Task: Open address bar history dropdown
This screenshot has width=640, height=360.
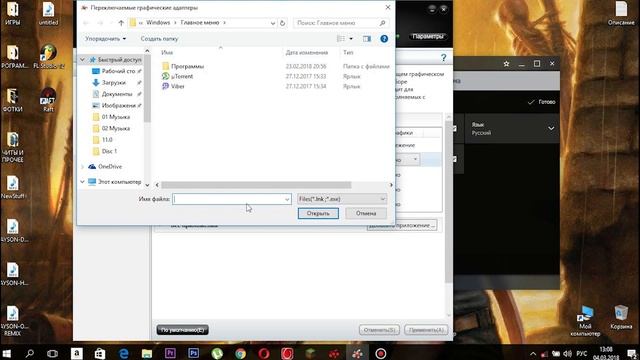Action: 273,23
